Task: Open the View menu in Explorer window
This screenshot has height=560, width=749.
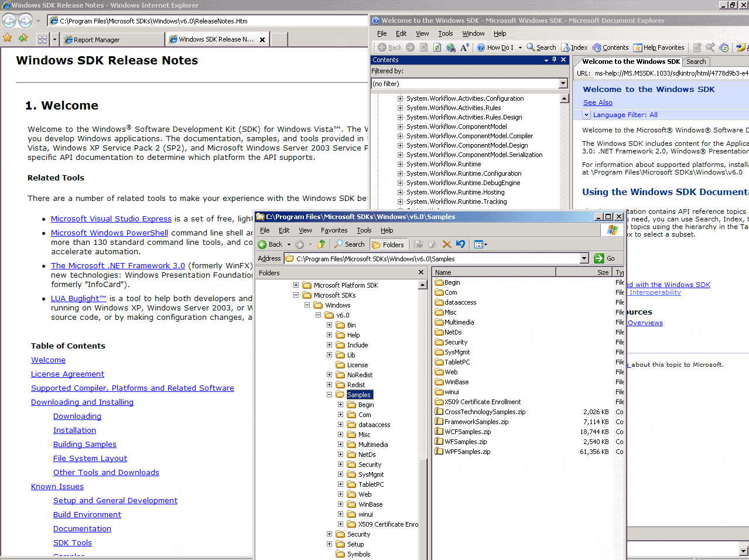Action: (305, 230)
